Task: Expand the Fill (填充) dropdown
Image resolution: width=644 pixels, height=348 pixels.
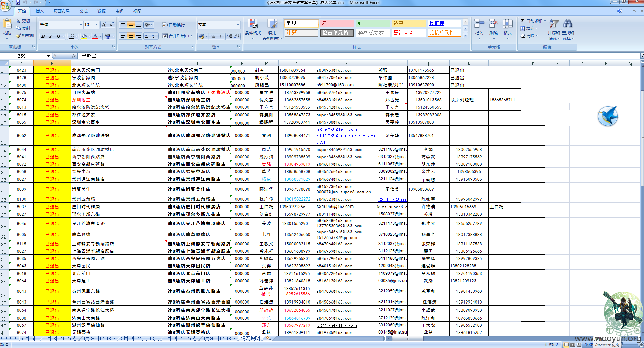Action: point(537,28)
